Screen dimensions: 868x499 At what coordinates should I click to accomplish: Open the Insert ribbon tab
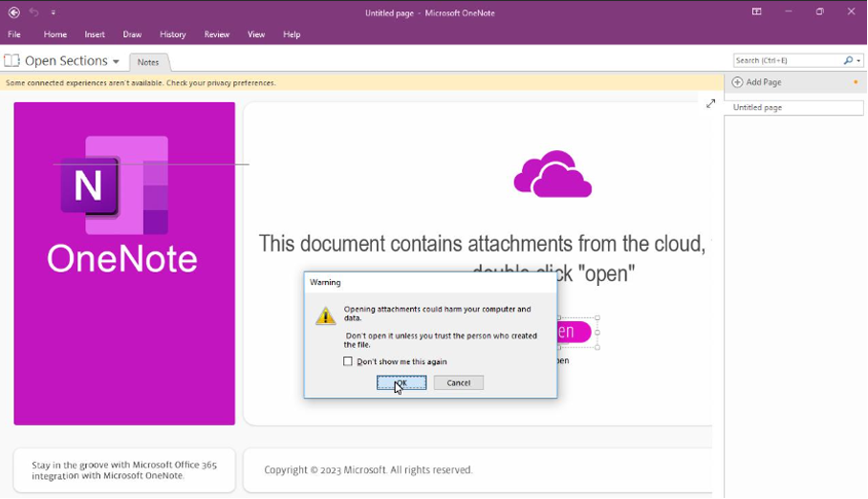tap(95, 34)
